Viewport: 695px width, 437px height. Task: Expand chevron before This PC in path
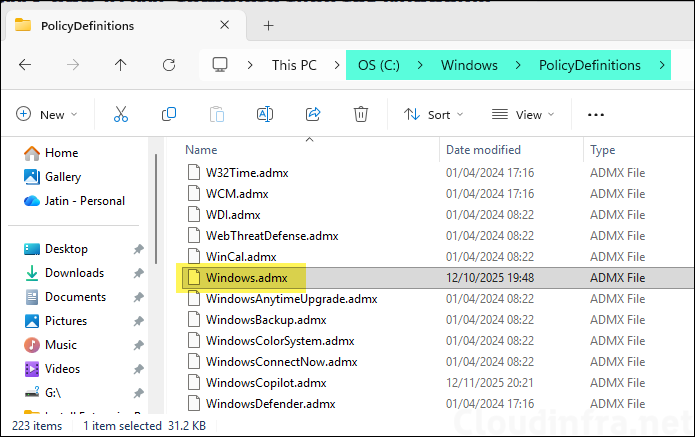pos(250,65)
